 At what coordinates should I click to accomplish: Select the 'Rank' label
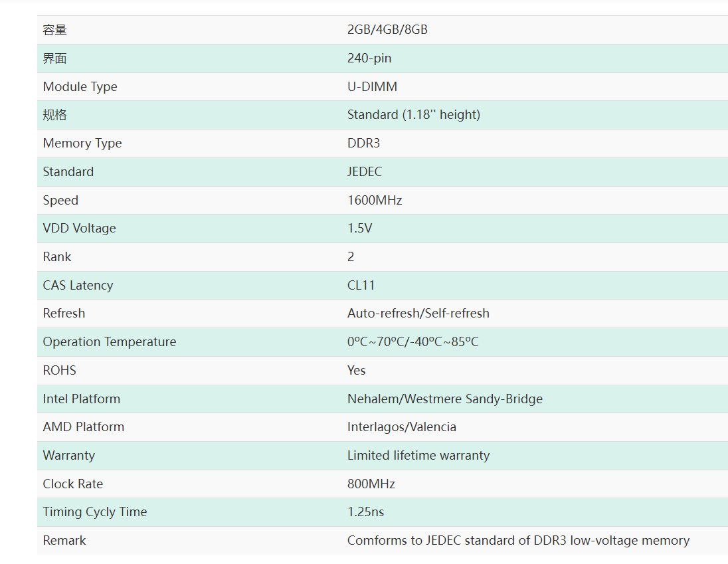tap(56, 256)
